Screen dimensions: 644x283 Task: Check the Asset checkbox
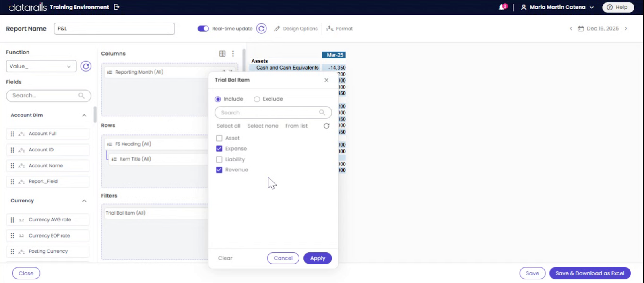click(219, 138)
